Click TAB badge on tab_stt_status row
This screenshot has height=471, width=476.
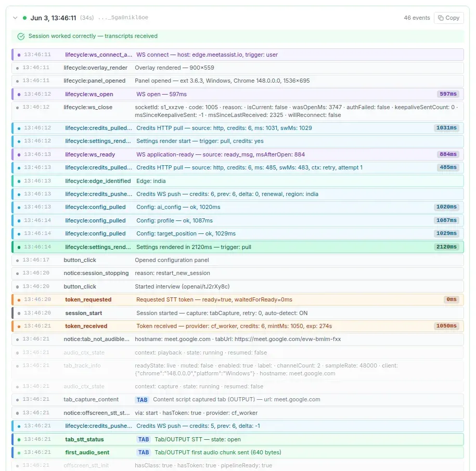143,439
